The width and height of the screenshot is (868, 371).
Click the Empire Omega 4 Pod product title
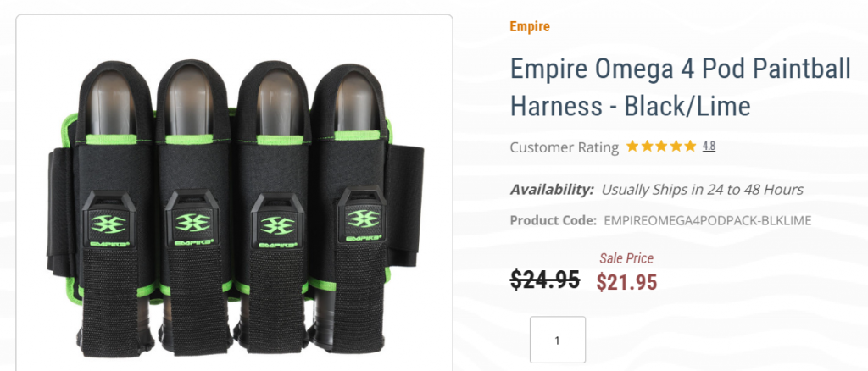click(681, 86)
